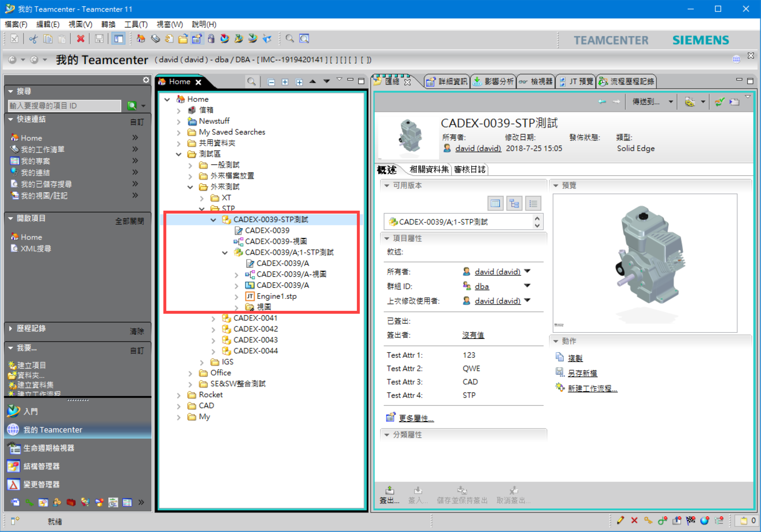Click the pencil icon in status bar
The width and height of the screenshot is (761, 532).
click(x=620, y=521)
